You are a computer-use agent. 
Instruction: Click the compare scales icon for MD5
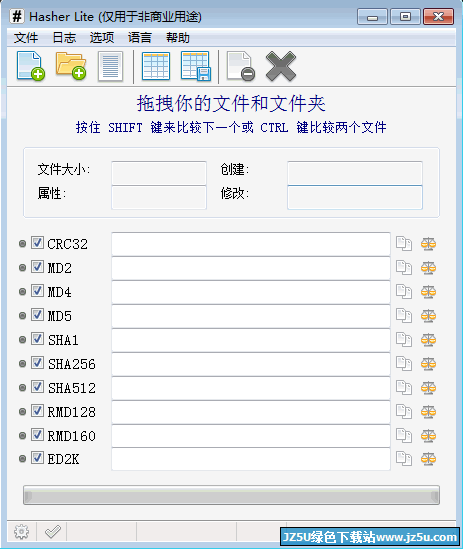point(428,316)
